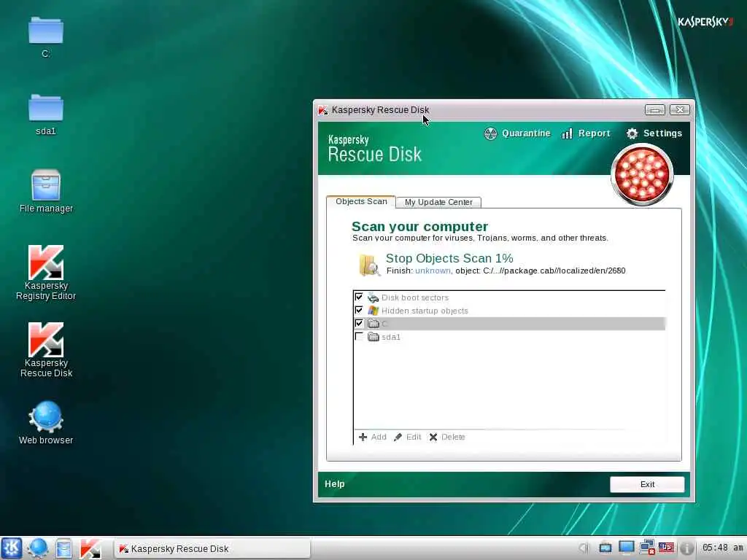Check the sda1 drive checkbox
The image size is (747, 560).
pyautogui.click(x=359, y=337)
